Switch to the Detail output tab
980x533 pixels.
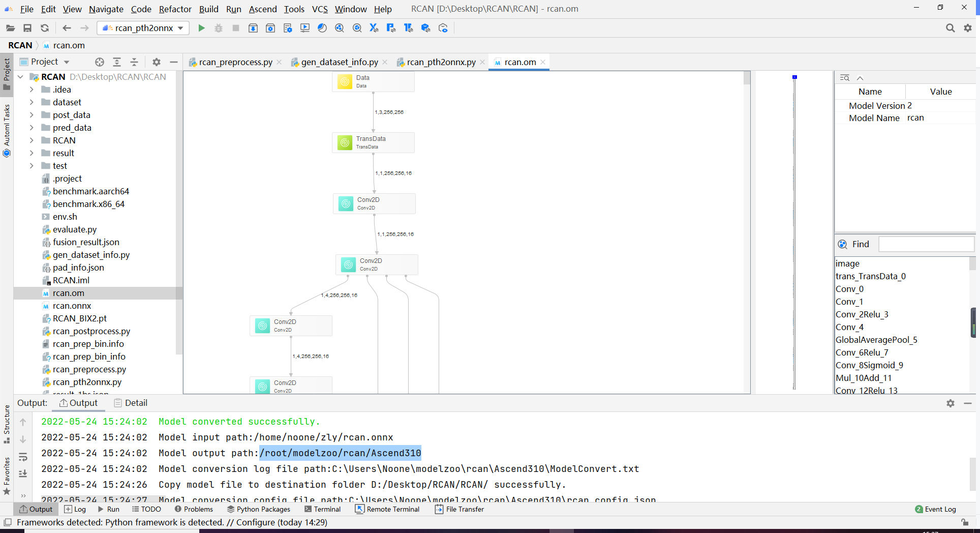[131, 403]
